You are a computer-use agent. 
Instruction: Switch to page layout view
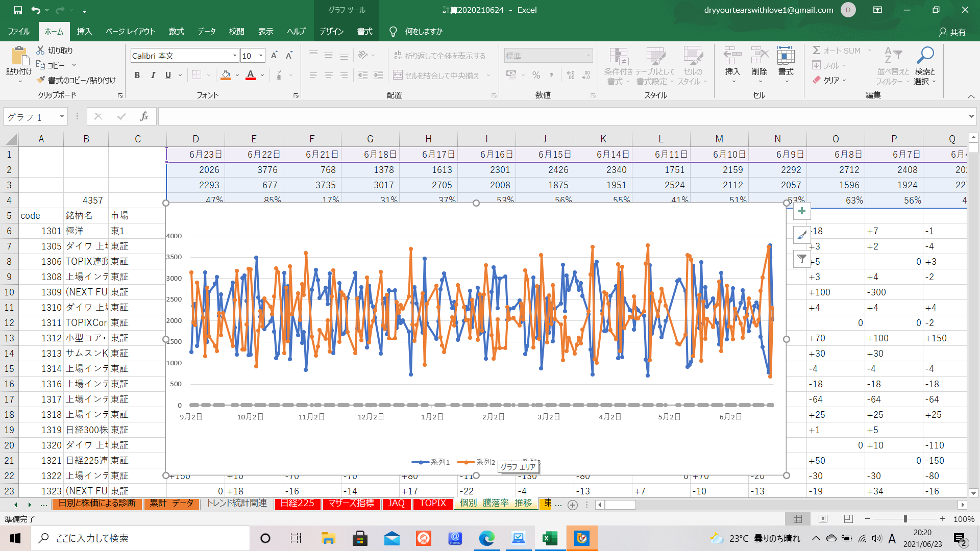823,519
